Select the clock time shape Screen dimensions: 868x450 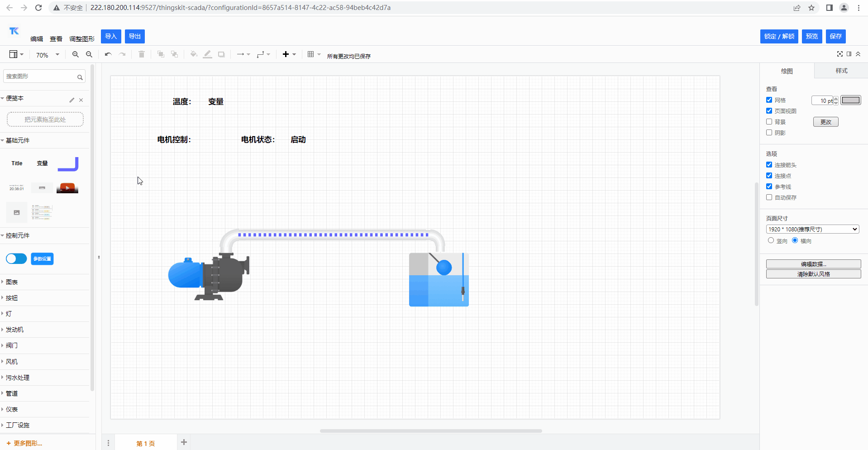pos(17,188)
